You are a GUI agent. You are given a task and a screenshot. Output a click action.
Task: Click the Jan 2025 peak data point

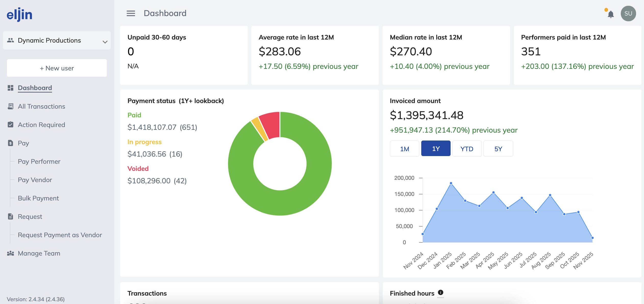[451, 183]
